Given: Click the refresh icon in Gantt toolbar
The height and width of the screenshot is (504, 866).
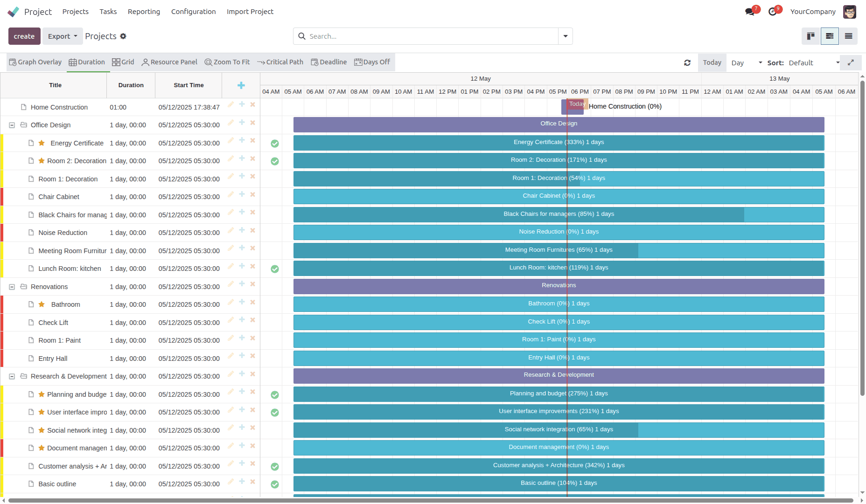Looking at the screenshot, I should point(687,63).
